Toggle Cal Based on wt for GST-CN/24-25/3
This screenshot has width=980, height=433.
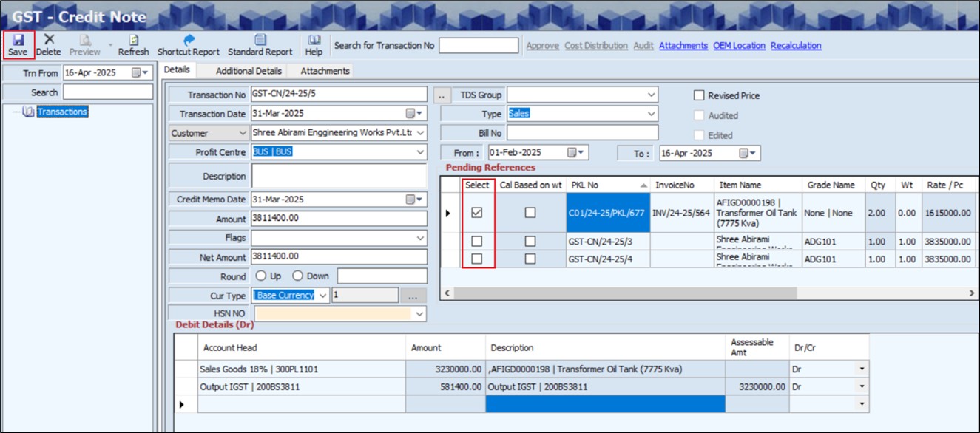[x=530, y=242]
